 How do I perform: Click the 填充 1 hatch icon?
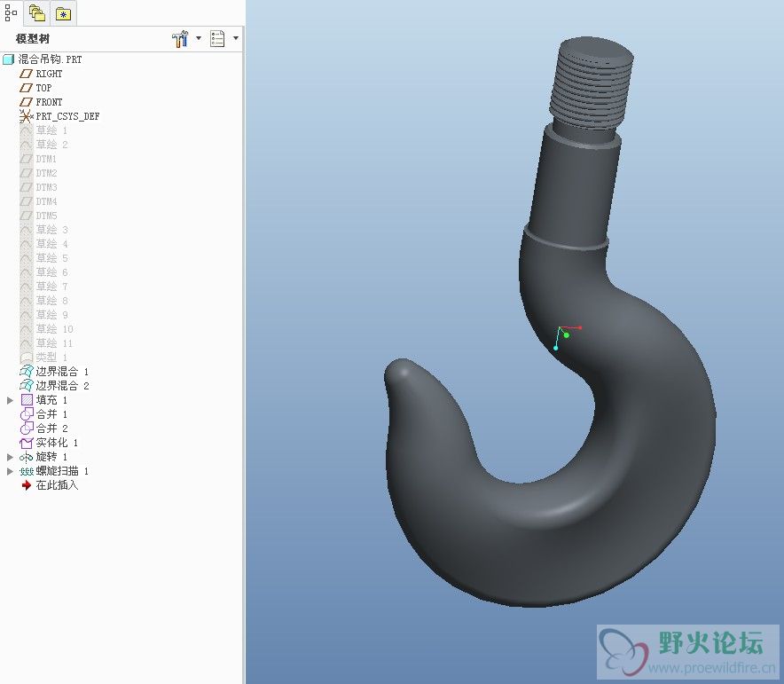pyautogui.click(x=27, y=400)
